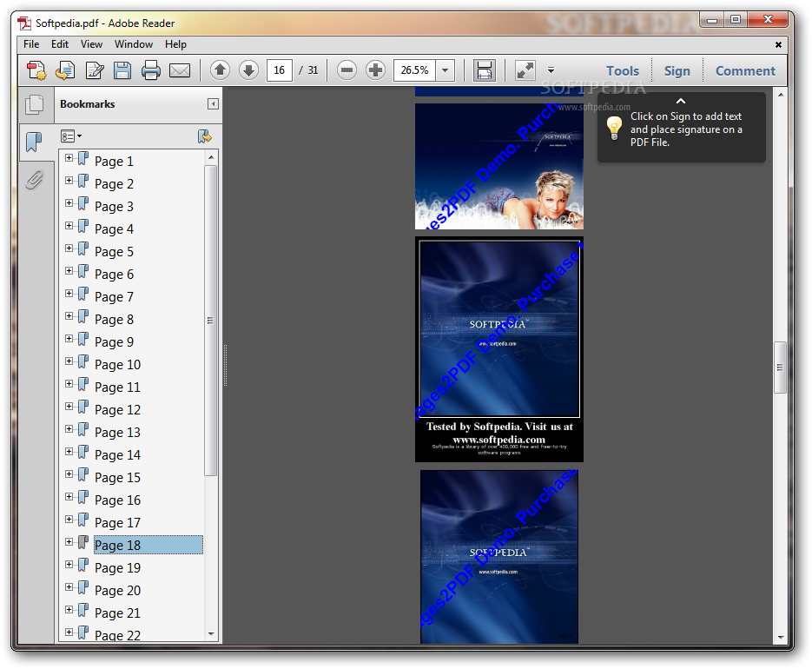Screen dimensions: 812x669
Task: Click the Page 18 bookmark ribbon icon
Action: (83, 543)
